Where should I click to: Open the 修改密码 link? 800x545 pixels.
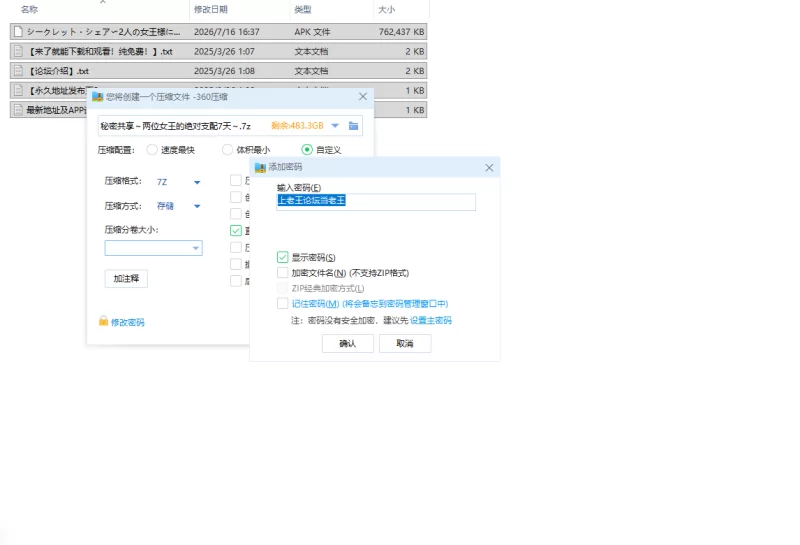point(128,323)
